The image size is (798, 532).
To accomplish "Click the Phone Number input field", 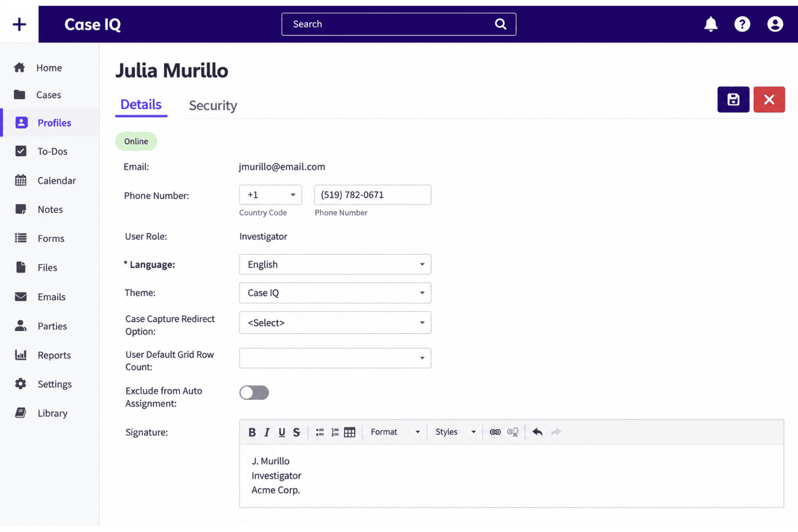I will click(x=373, y=195).
